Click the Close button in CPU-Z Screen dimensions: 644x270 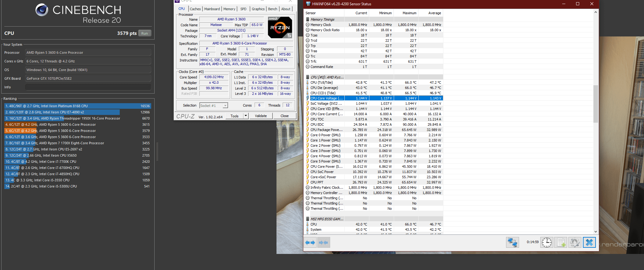pyautogui.click(x=285, y=116)
